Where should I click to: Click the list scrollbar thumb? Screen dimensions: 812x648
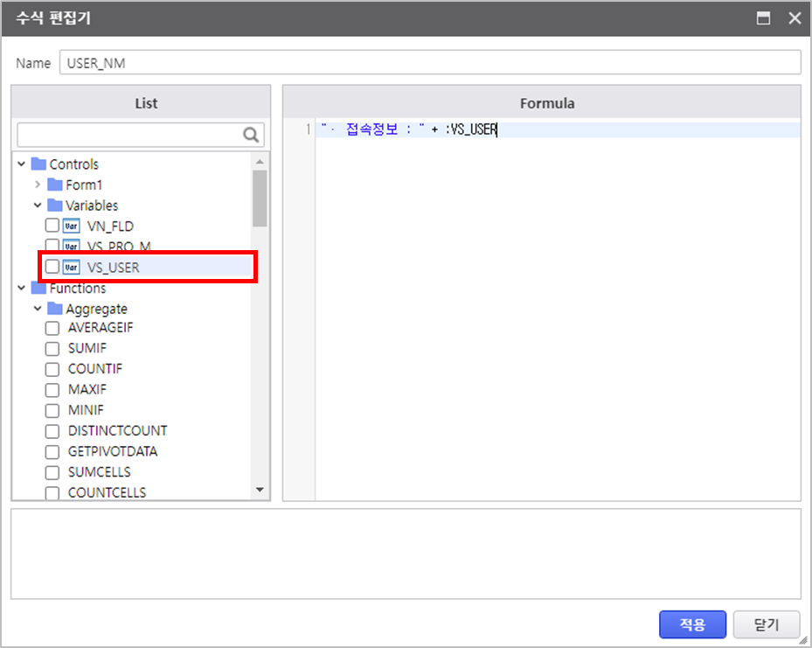click(x=260, y=199)
